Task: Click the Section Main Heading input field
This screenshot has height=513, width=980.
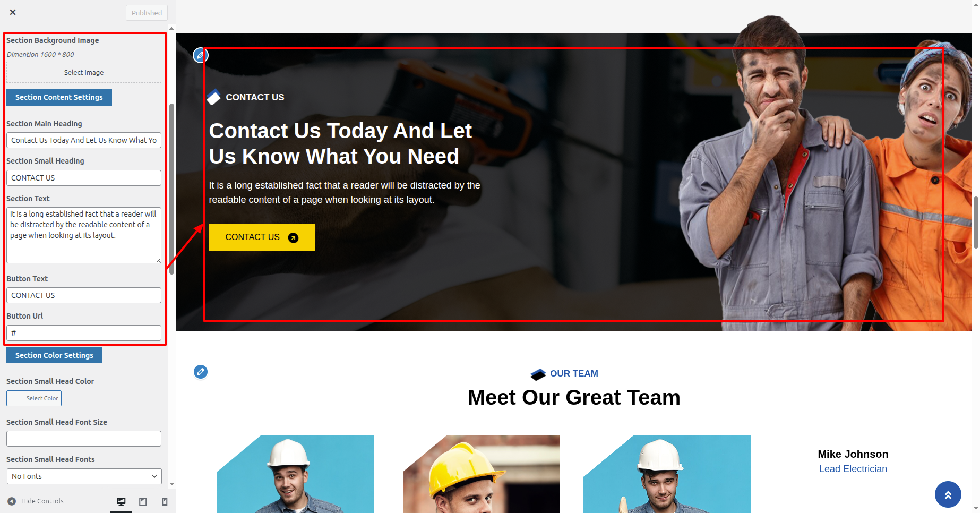Action: [x=84, y=140]
